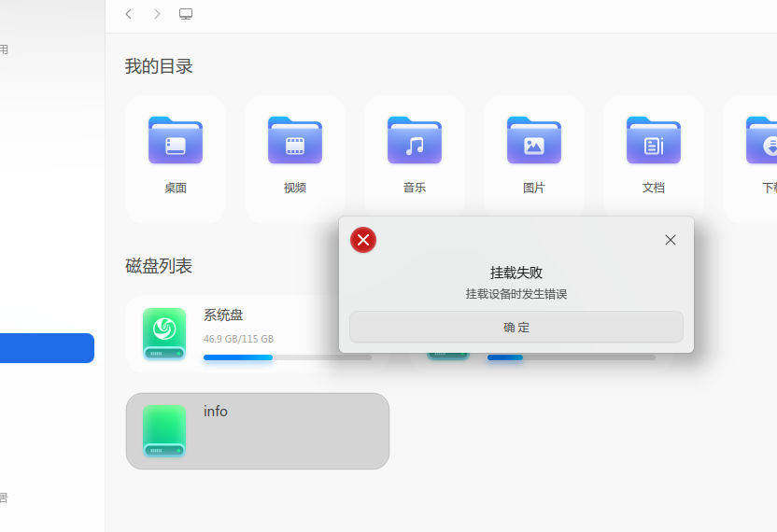Select the info disk drive icon
Screen dimensions: 777x532
[164, 430]
